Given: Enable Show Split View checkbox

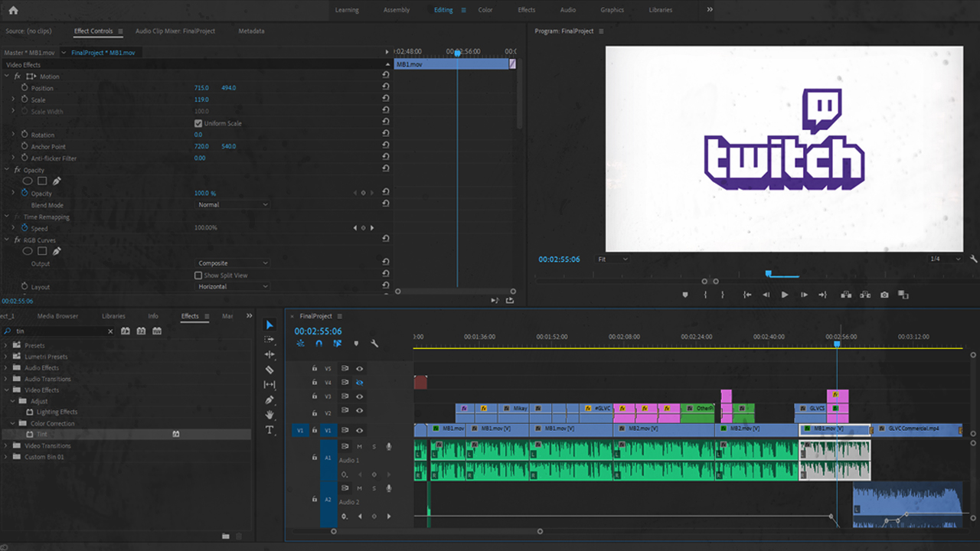Looking at the screenshot, I should (198, 275).
